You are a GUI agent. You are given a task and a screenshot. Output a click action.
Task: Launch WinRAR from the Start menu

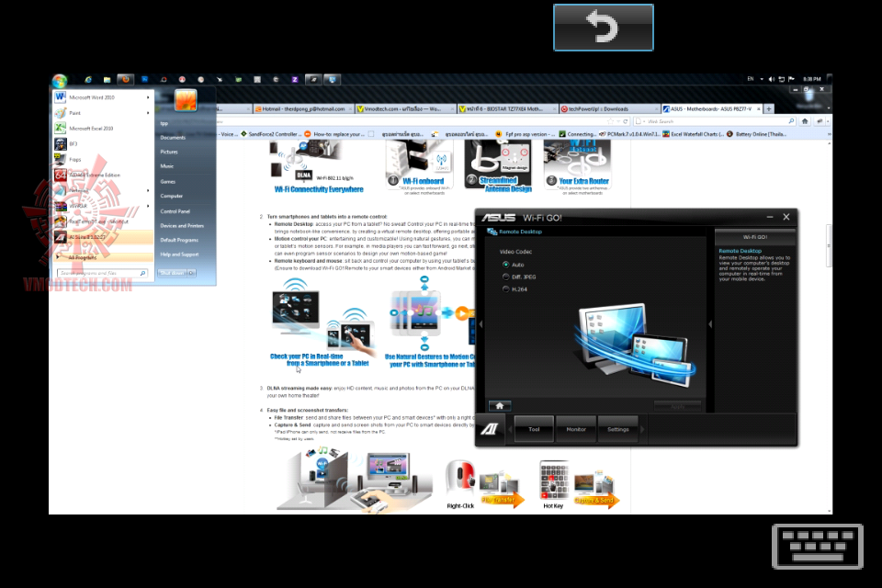102,206
